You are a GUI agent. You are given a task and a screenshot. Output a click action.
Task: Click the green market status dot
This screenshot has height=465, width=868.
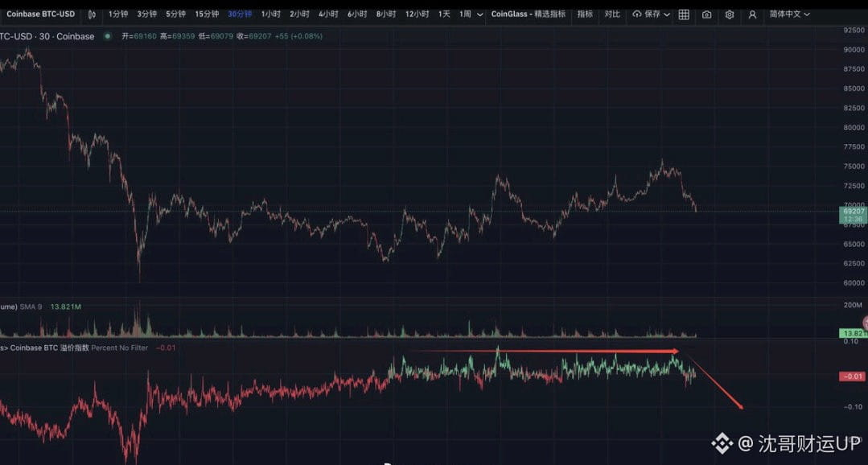(108, 36)
